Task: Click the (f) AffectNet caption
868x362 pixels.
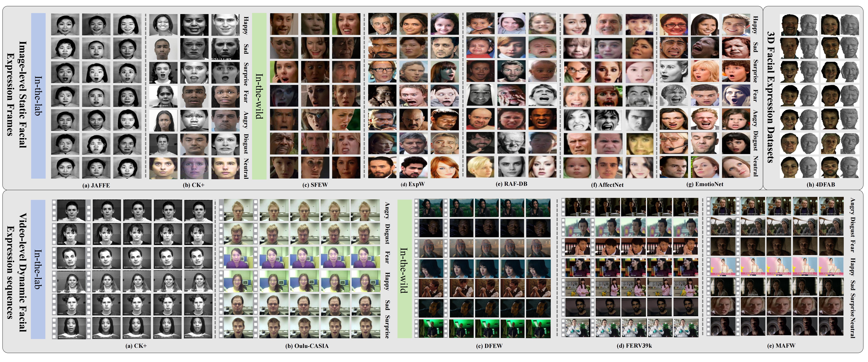Action: pyautogui.click(x=607, y=185)
